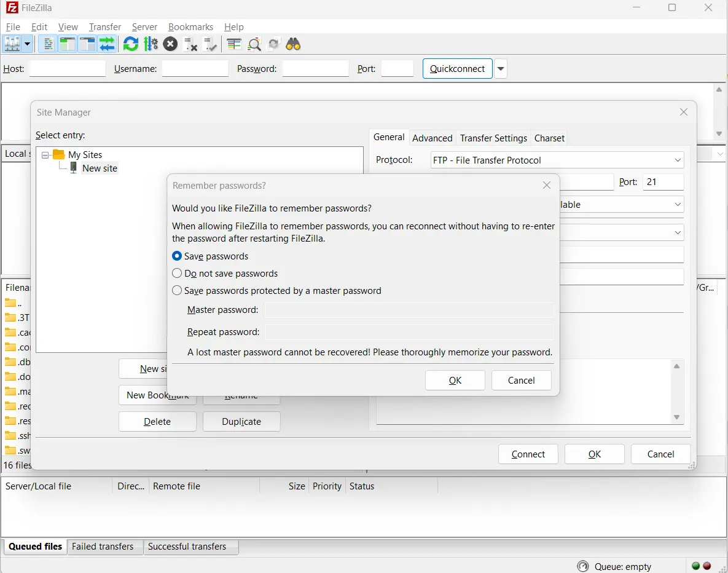Click the Disconnect from server icon
Image resolution: width=728 pixels, height=573 pixels.
pos(190,44)
